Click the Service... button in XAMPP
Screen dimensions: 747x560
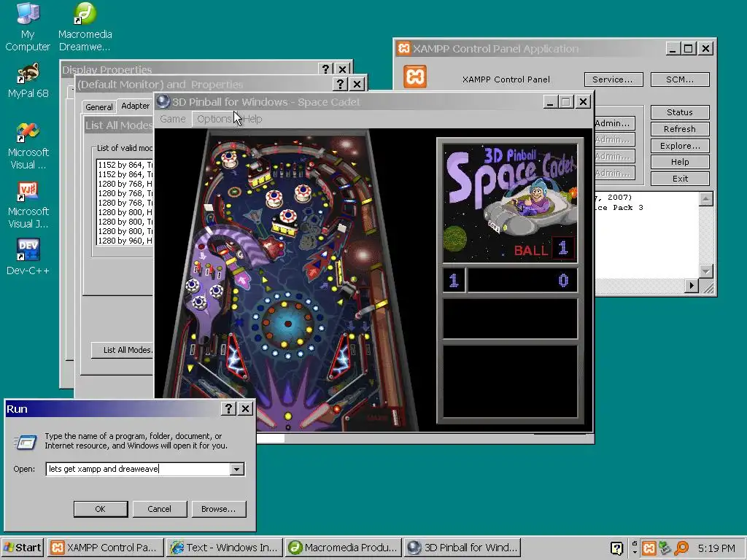pyautogui.click(x=614, y=79)
